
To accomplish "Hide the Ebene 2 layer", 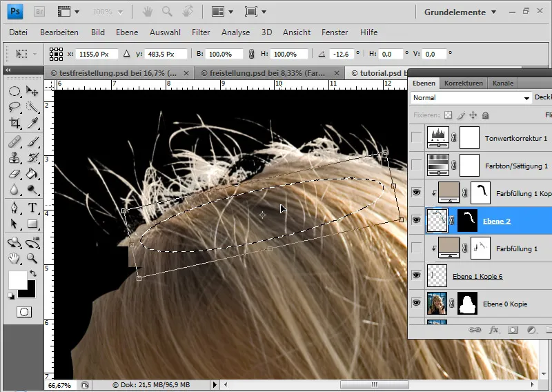I will click(417, 220).
